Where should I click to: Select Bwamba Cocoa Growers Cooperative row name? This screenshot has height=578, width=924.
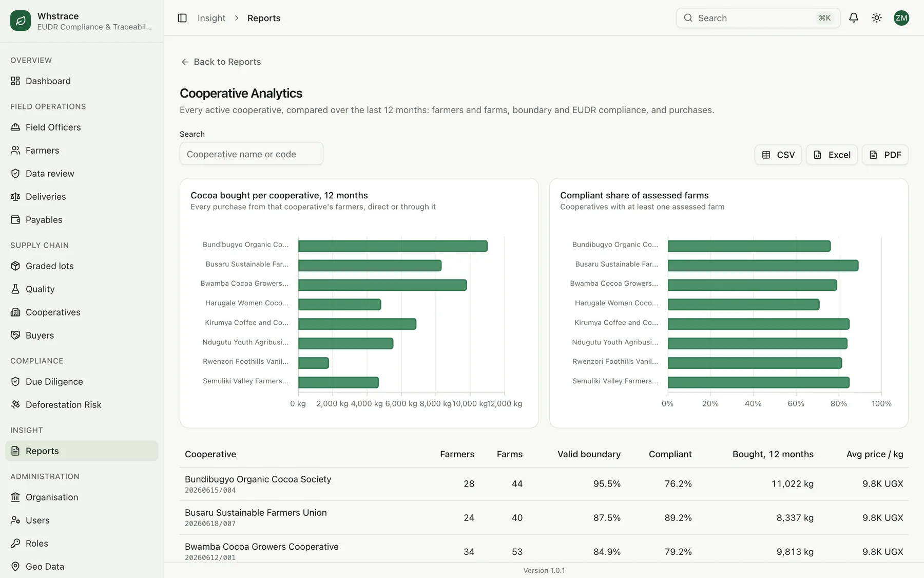(261, 547)
